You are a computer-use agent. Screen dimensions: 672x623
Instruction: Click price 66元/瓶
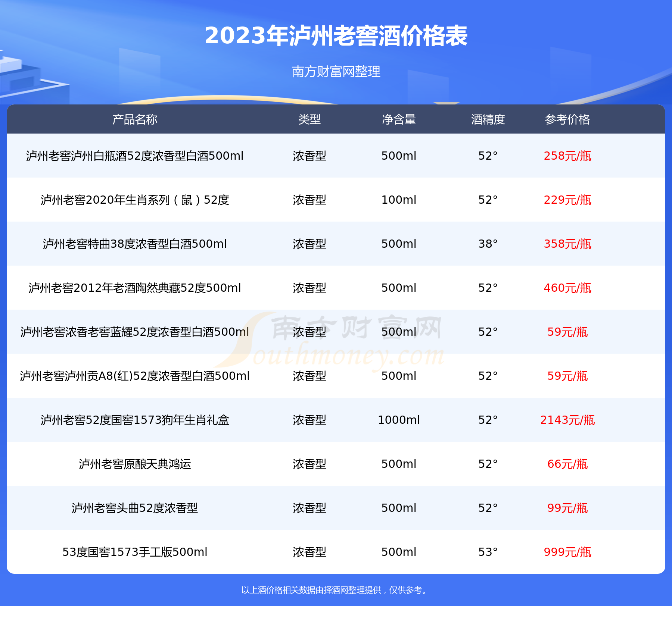pyautogui.click(x=567, y=464)
